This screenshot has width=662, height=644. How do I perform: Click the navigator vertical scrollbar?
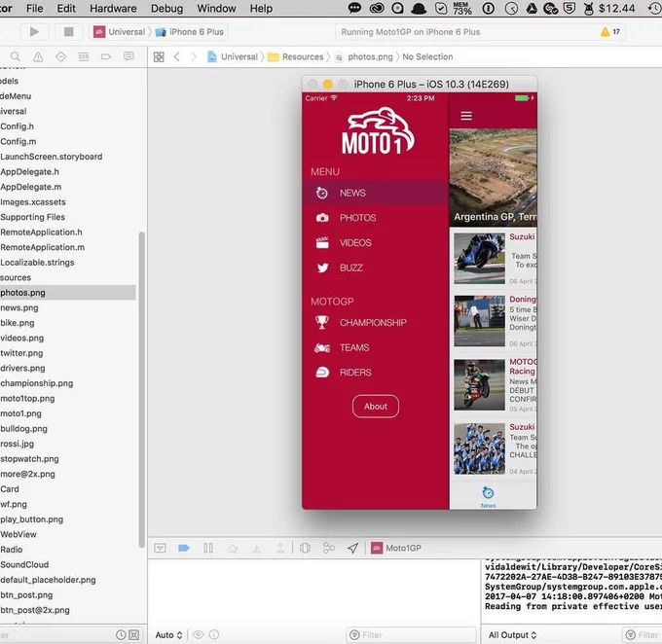(141, 389)
